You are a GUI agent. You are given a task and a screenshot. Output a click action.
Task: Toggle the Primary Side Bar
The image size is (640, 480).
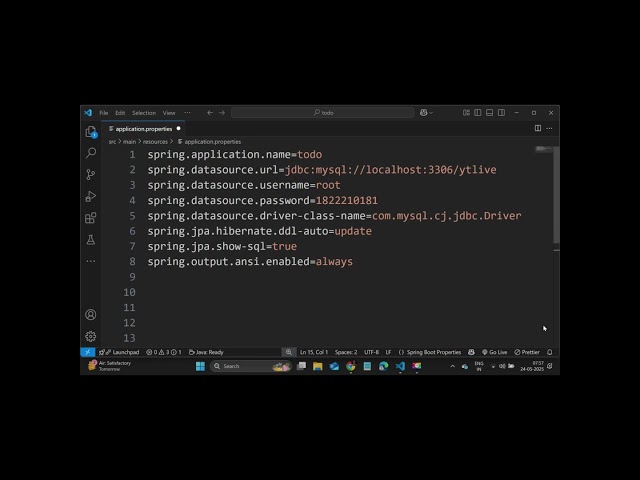[478, 113]
